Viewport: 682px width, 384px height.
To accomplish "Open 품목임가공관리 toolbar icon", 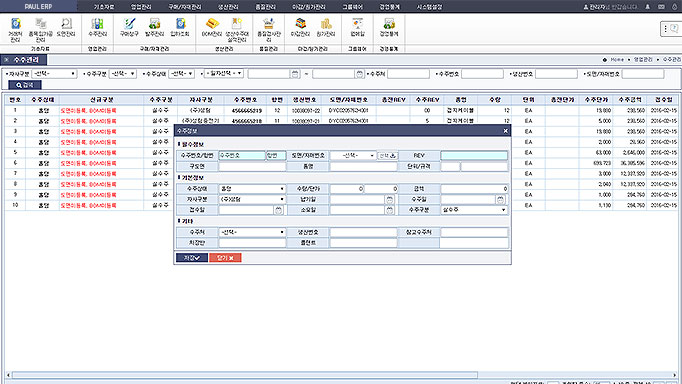I will tap(41, 23).
